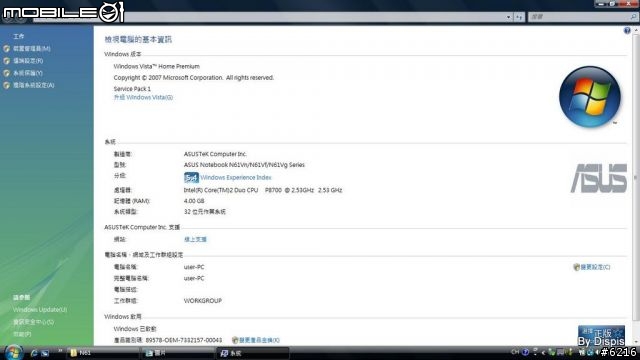640x360 pixels.
Task: Open System protection (V) task link
Action: click(x=28, y=73)
